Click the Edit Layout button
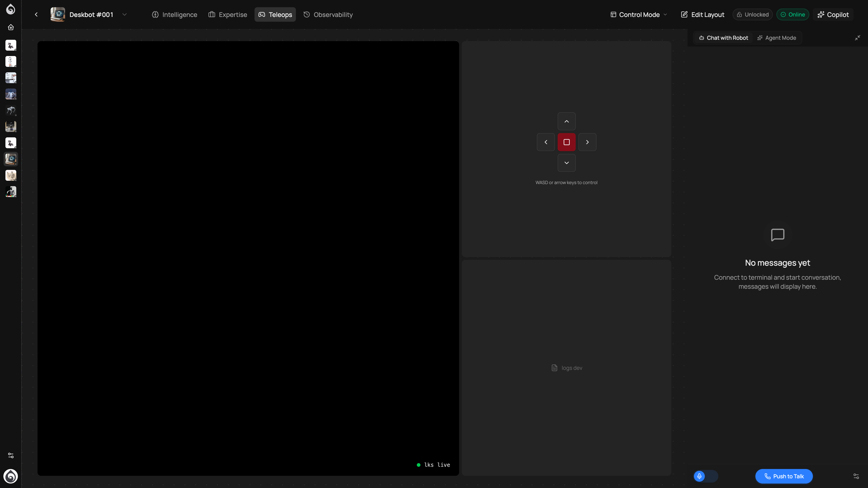 [703, 14]
